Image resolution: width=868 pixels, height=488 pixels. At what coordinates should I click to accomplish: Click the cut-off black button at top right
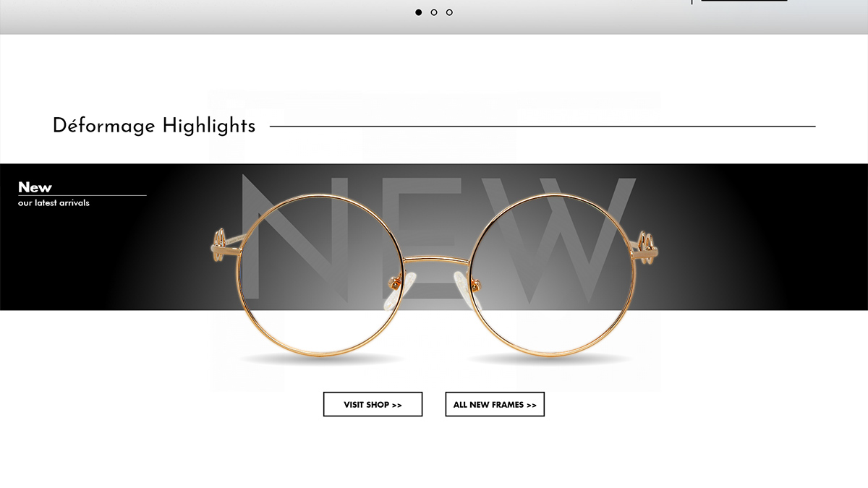(x=744, y=1)
